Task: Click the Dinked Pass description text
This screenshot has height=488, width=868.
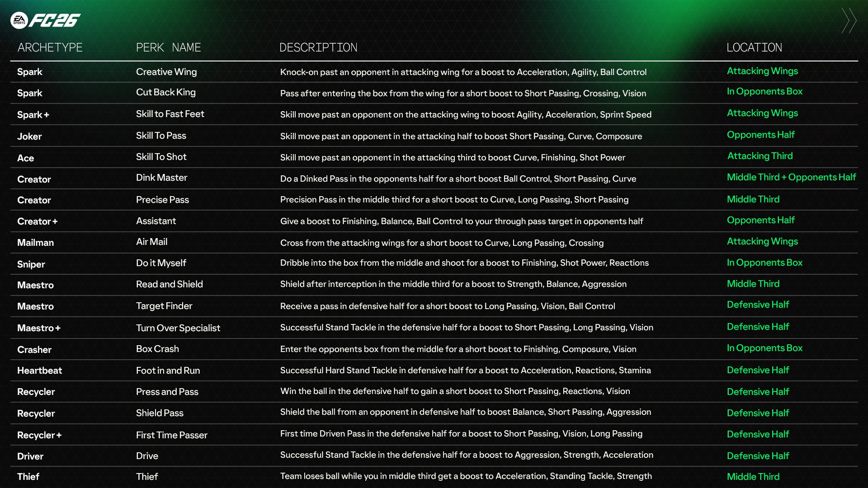Action: [458, 179]
